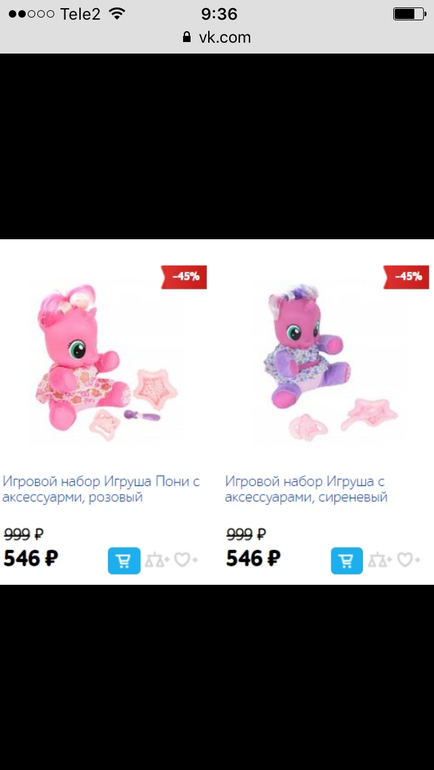This screenshot has height=770, width=434.
Task: Tap the 546 ₽ price of the pink pony
Action: pos(31,558)
